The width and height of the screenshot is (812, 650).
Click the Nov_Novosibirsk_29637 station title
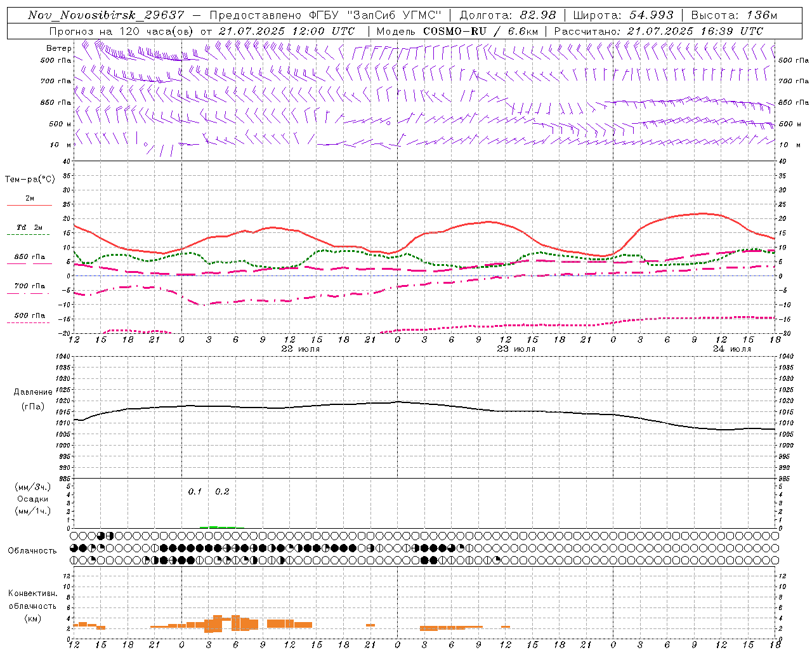tap(106, 15)
